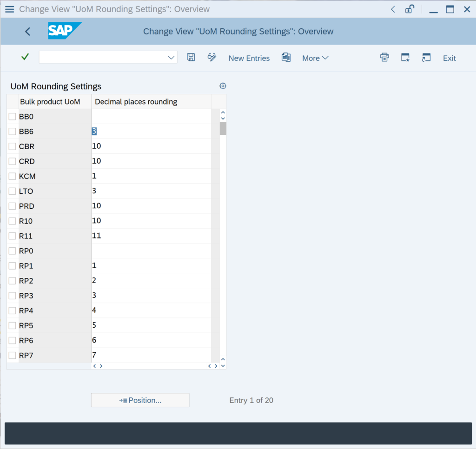Click the decimal places field for RP0

(152, 251)
